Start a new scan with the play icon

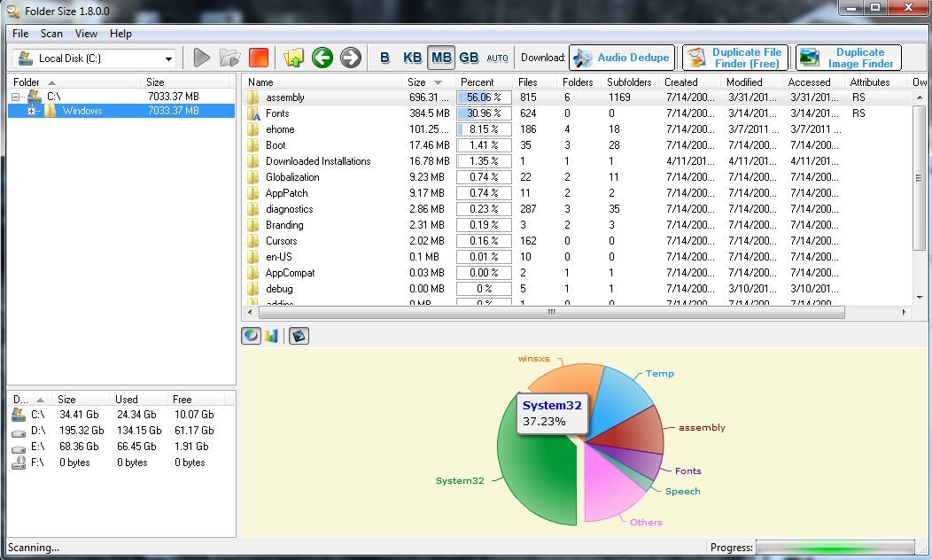pyautogui.click(x=202, y=57)
